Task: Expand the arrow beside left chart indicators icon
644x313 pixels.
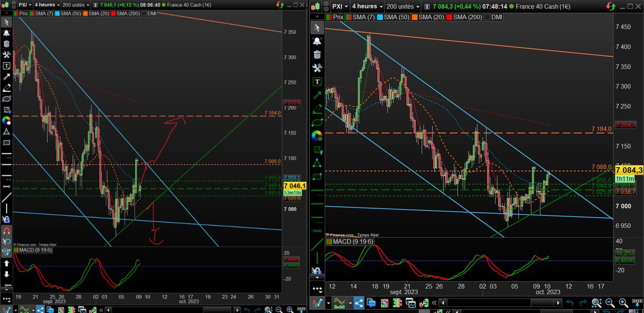Action: point(33,310)
